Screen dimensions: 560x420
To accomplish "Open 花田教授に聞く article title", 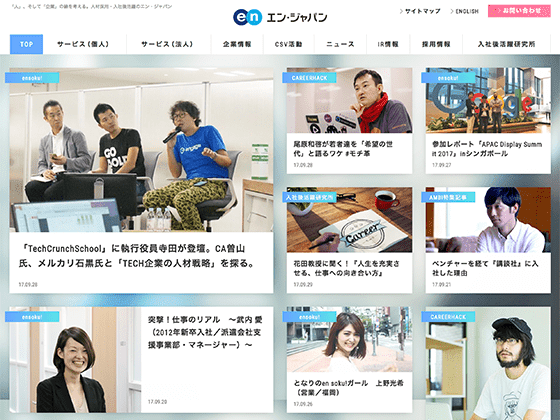I will [346, 268].
